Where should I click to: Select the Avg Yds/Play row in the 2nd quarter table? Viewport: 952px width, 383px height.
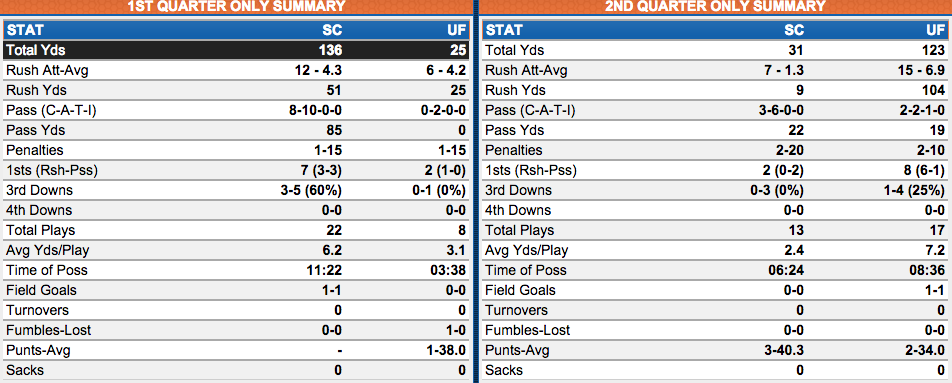716,250
